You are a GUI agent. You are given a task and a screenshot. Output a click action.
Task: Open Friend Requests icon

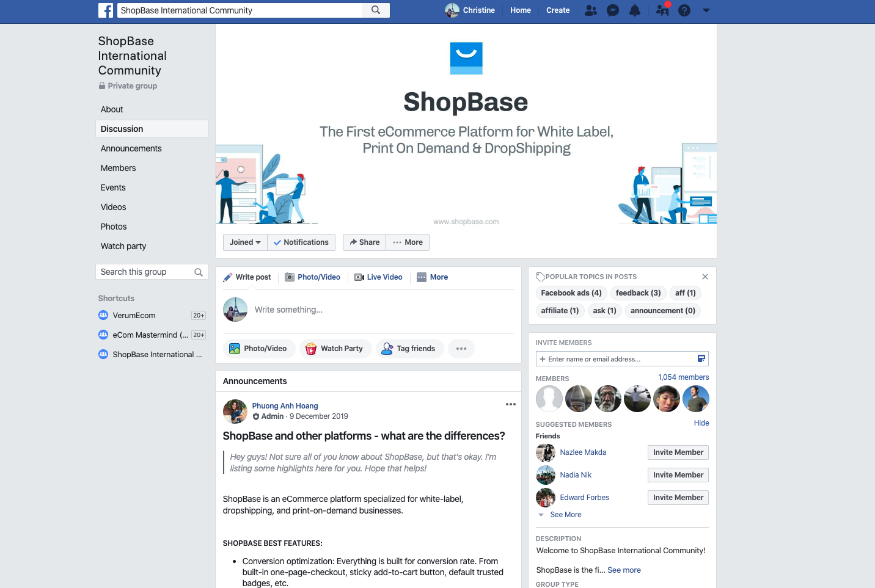click(x=590, y=10)
